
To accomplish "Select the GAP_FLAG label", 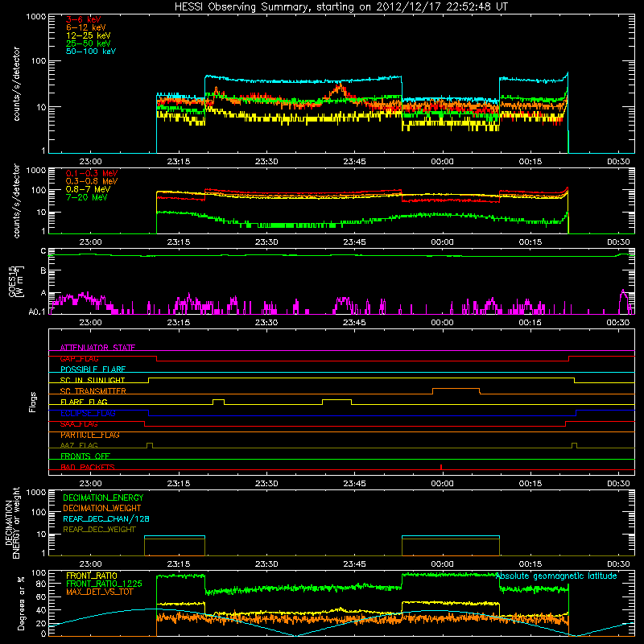I will tap(79, 358).
